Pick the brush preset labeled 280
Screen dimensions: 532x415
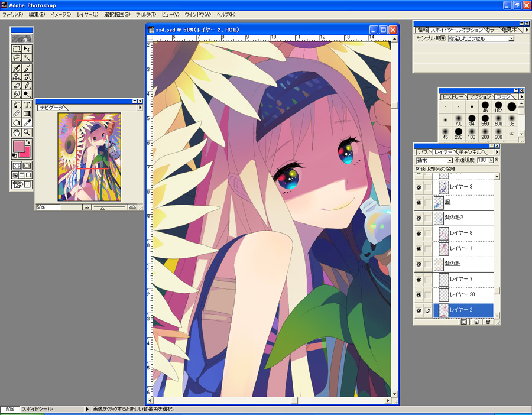point(459,132)
